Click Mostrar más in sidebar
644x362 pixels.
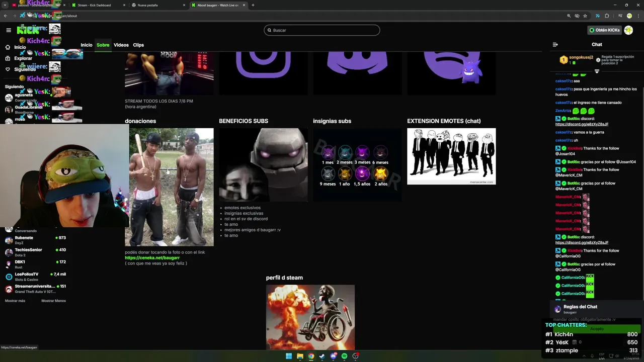pos(15,301)
